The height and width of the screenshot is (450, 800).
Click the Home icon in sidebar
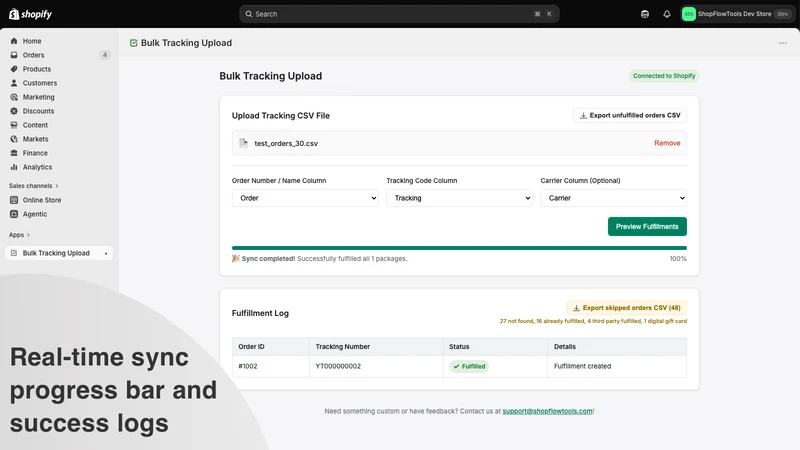click(x=14, y=41)
